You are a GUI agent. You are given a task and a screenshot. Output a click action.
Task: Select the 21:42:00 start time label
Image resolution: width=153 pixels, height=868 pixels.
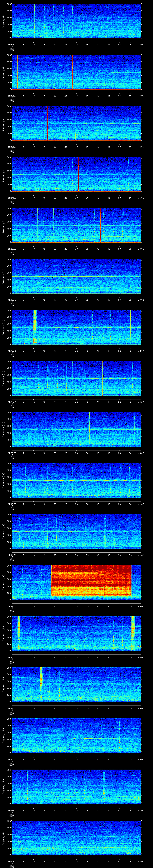tap(12, 606)
